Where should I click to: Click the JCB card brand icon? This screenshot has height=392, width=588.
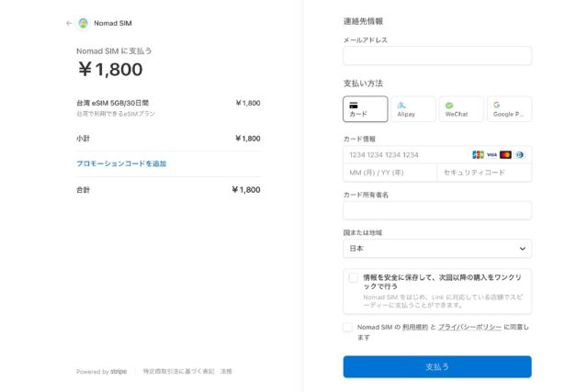[x=478, y=155]
